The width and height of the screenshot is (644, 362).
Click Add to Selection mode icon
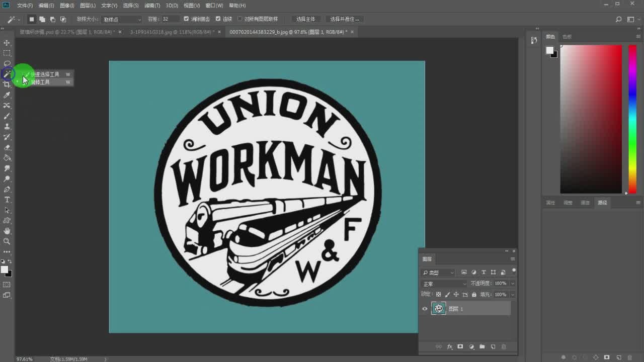[42, 19]
